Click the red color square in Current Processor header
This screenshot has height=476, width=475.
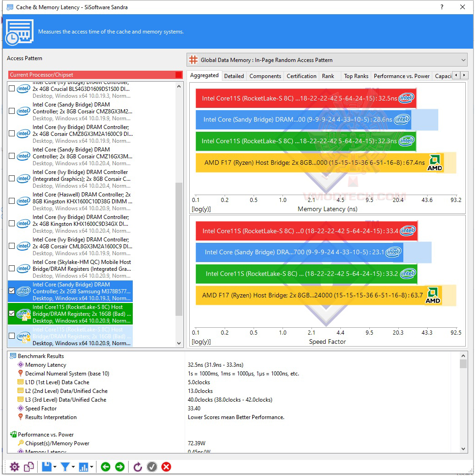point(178,75)
